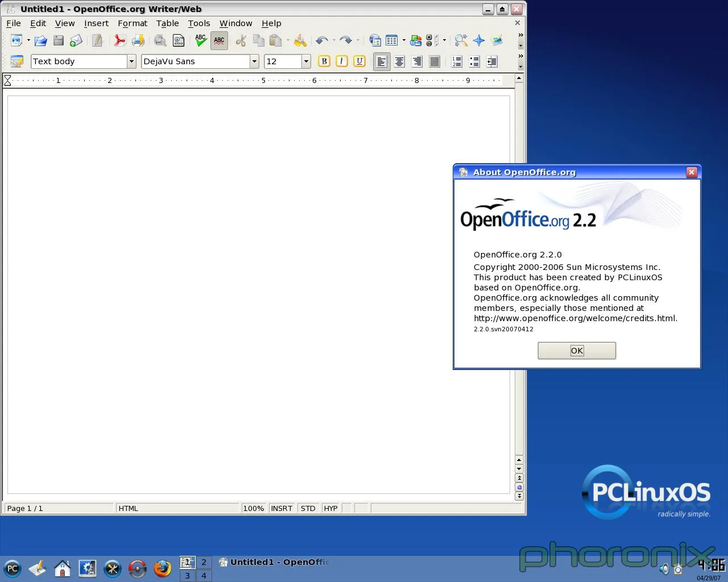Image resolution: width=728 pixels, height=582 pixels.
Task: Open the File menu
Action: 13,23
